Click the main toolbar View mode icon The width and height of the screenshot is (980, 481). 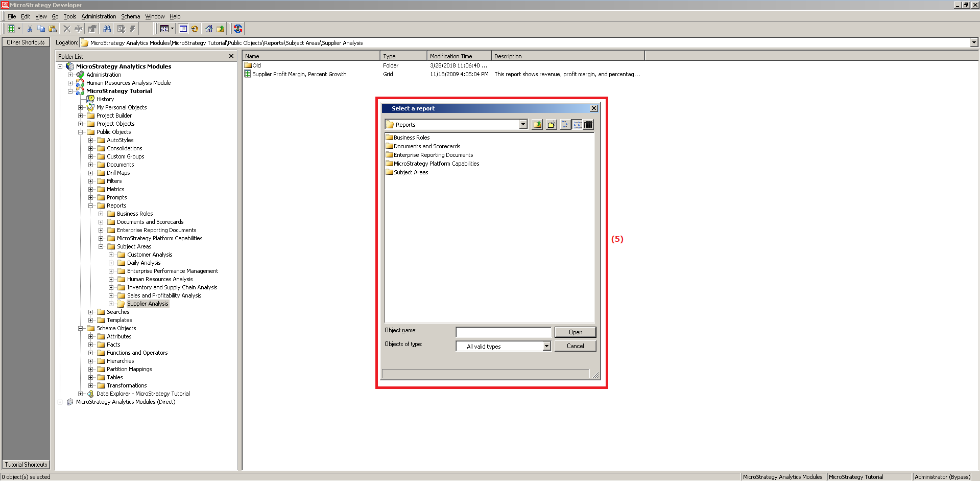click(164, 29)
